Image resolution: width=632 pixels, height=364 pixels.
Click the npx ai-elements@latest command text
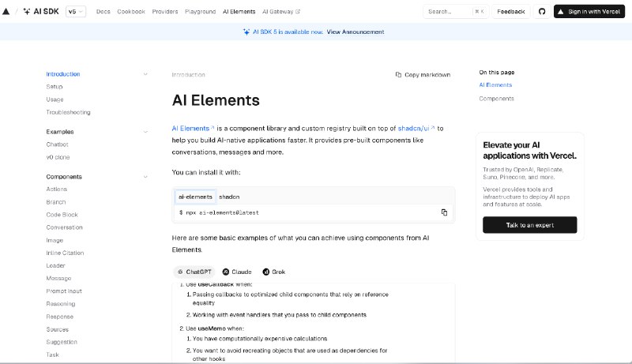point(222,212)
